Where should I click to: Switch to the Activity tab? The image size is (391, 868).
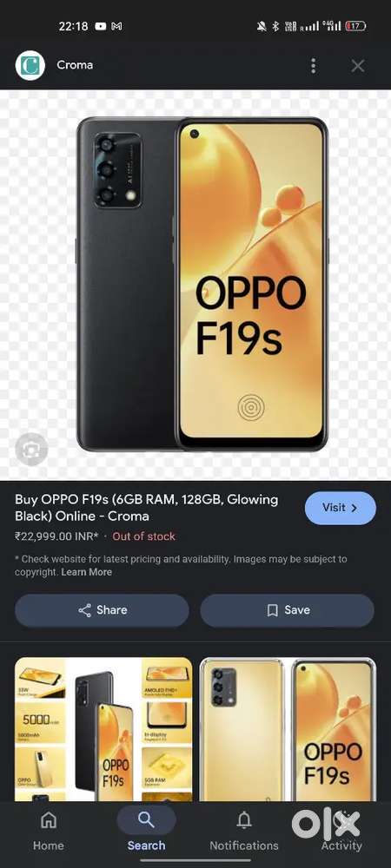[x=341, y=831]
